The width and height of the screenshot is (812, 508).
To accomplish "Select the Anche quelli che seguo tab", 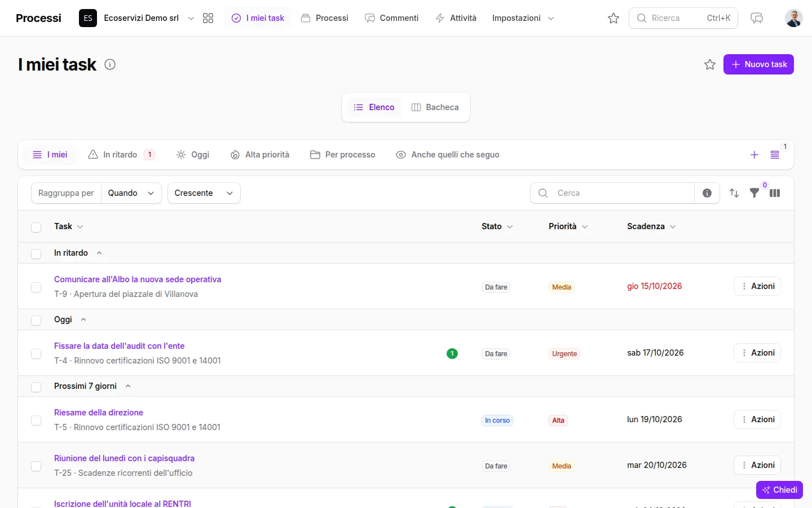I will pyautogui.click(x=448, y=155).
